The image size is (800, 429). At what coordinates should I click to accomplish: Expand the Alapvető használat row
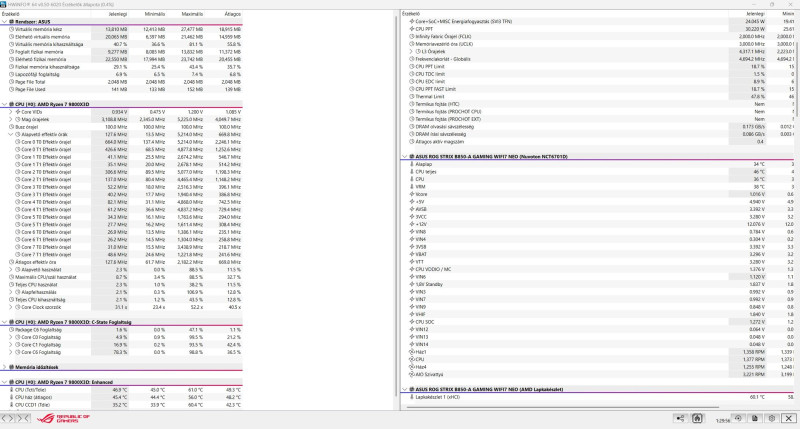[11, 269]
